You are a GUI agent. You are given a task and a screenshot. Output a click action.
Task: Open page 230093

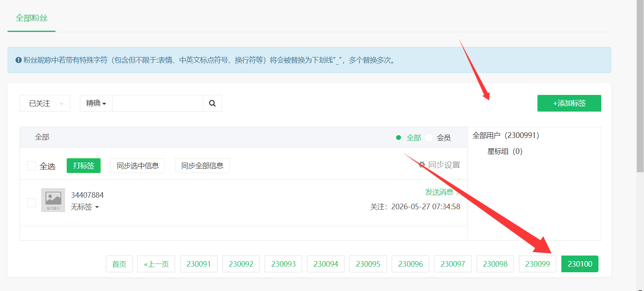[283, 264]
